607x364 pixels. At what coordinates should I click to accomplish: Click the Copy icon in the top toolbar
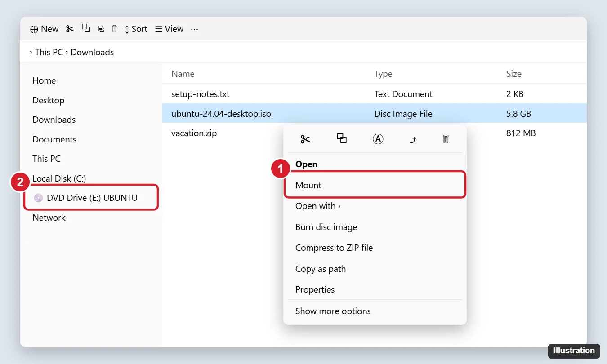click(86, 28)
